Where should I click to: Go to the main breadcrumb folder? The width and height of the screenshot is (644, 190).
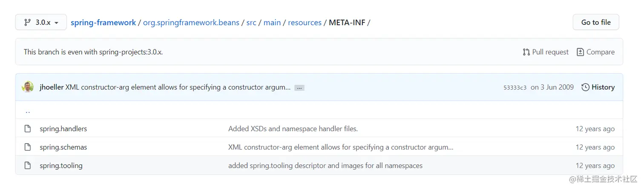tap(272, 22)
